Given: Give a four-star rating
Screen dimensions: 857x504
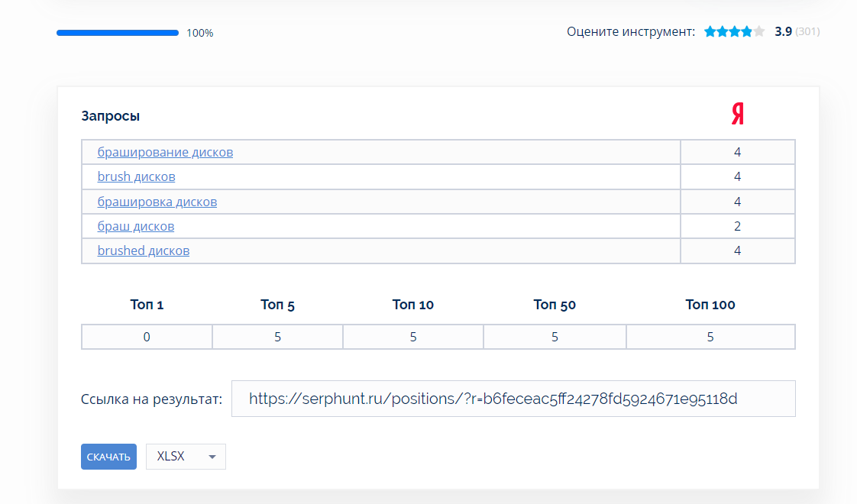Looking at the screenshot, I should coord(746,32).
